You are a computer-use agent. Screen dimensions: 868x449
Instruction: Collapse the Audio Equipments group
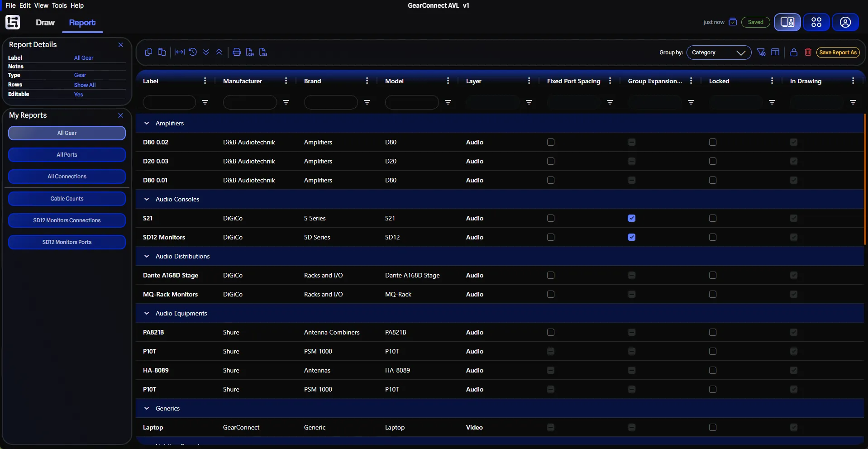coord(147,313)
